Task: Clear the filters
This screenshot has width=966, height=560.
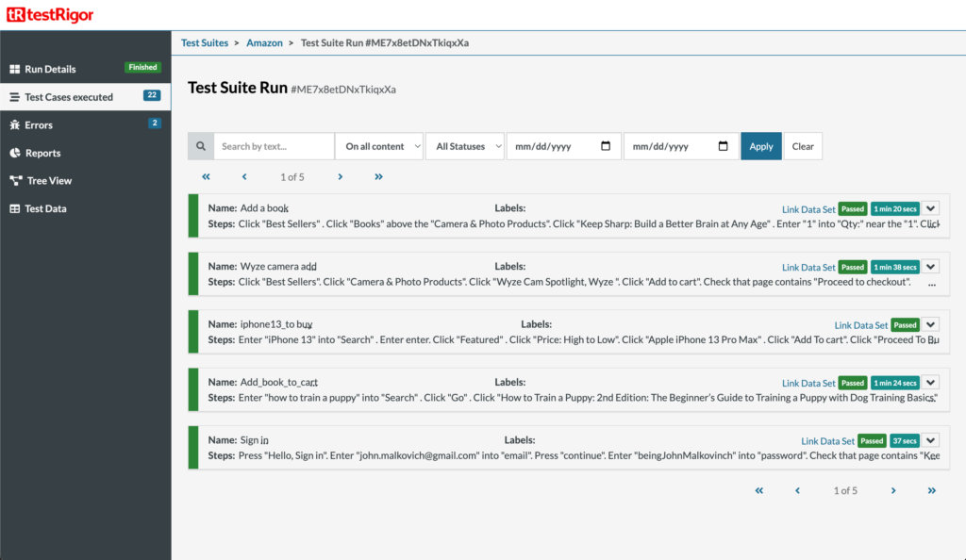Action: coord(803,146)
